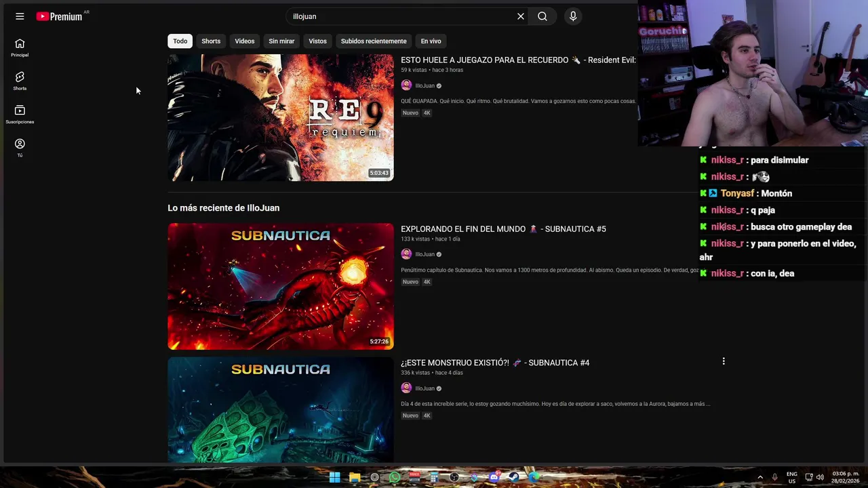Click '133 k vistas · hace 1 día' text
This screenshot has height=488, width=868.
pyautogui.click(x=430, y=239)
